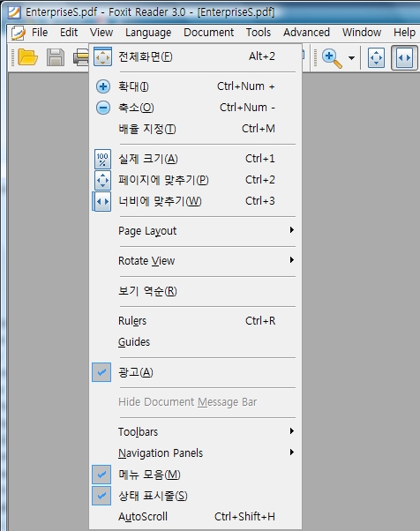Open the Tools menu

[259, 33]
